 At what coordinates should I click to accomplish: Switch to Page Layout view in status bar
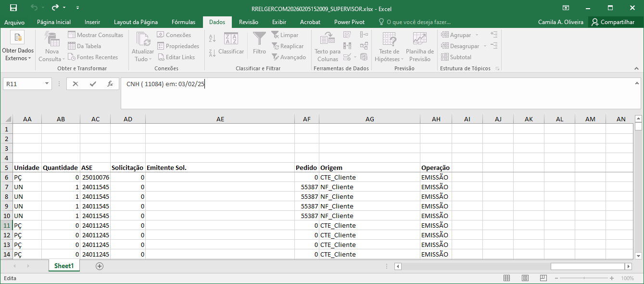point(525,278)
